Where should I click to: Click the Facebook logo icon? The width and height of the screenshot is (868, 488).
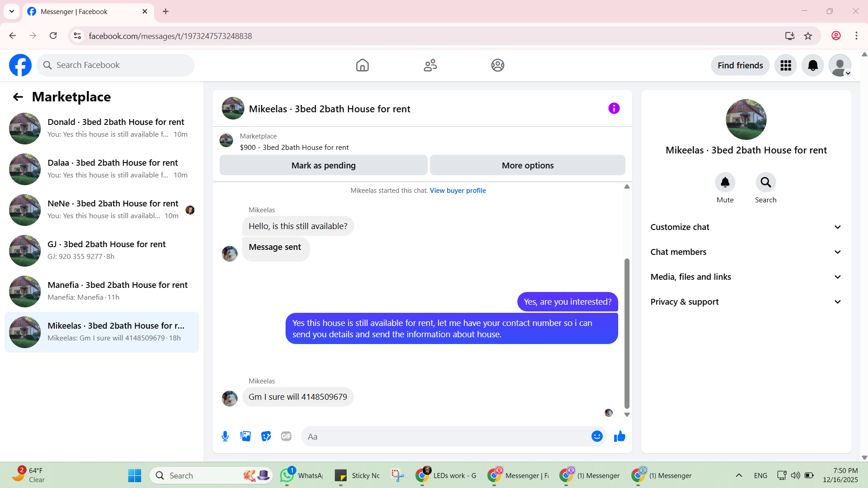20,65
